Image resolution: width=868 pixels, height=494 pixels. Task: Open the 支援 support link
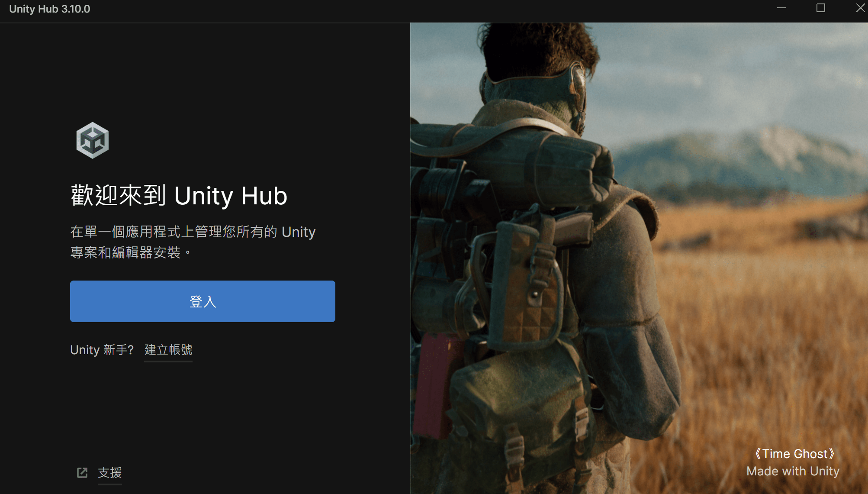[110, 473]
